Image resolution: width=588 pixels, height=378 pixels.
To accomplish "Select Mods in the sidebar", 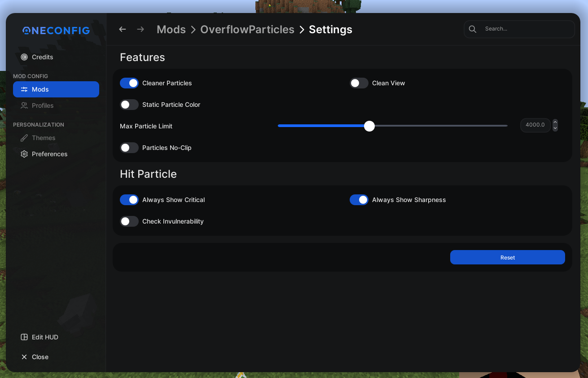I will coord(56,89).
